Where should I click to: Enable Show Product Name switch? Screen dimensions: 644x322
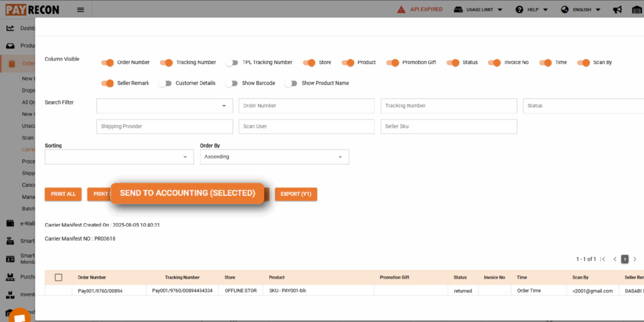[291, 84]
